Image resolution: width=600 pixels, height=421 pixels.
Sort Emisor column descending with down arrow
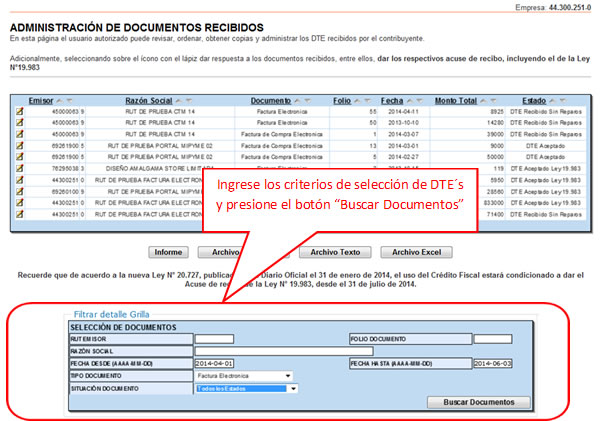tap(70, 101)
